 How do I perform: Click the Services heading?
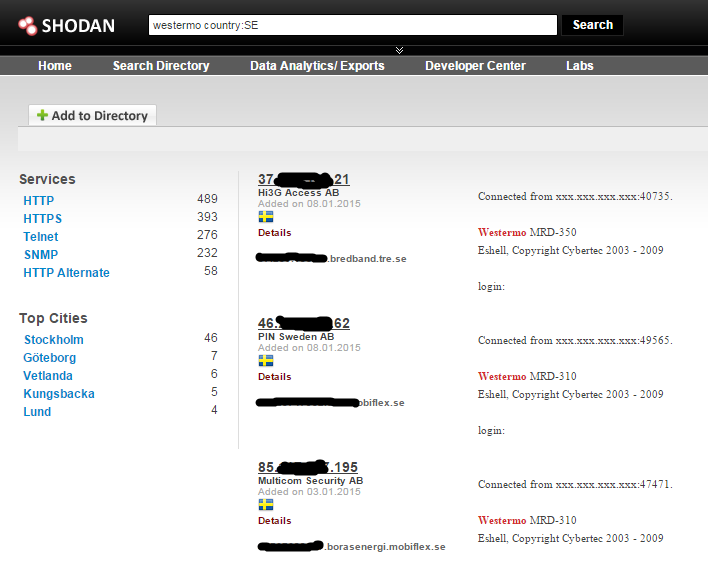click(47, 179)
